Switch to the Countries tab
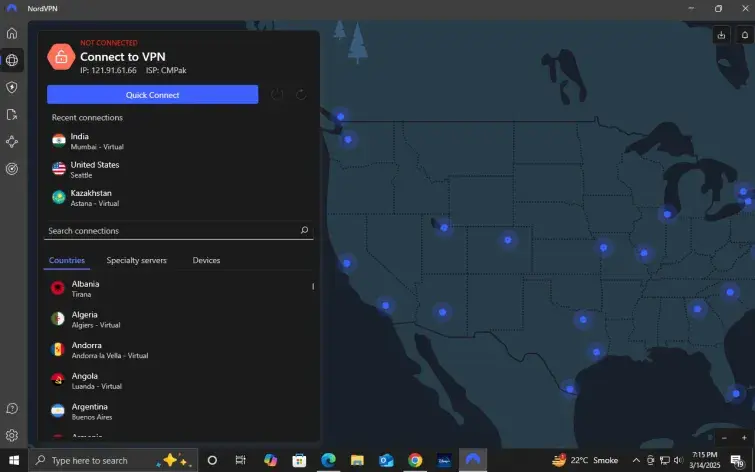Image resolution: width=755 pixels, height=472 pixels. (67, 260)
